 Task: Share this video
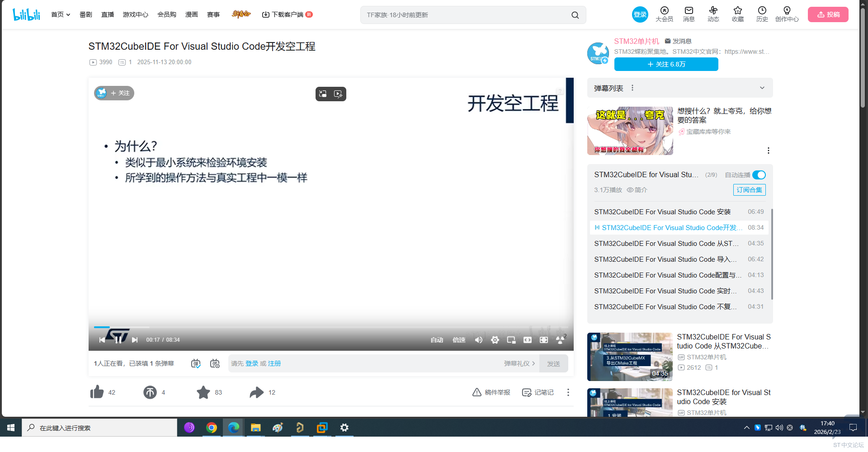tap(257, 392)
